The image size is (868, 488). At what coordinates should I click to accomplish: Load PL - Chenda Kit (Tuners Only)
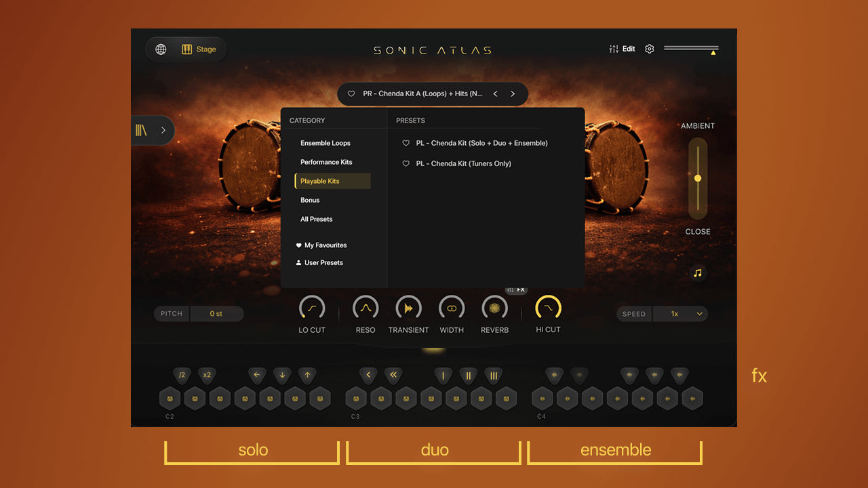point(464,163)
